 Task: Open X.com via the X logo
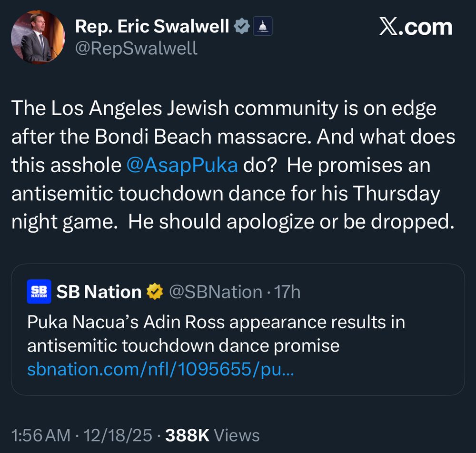click(x=417, y=27)
